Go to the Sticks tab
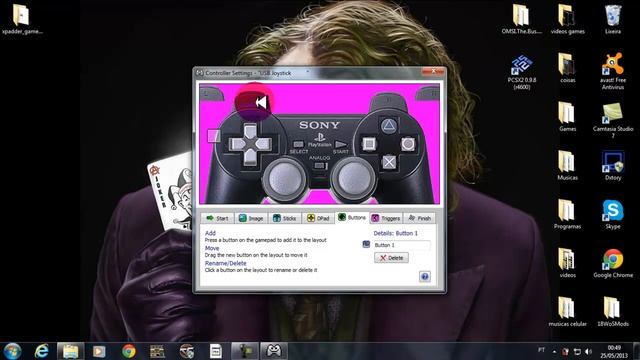Viewport: 640px width, 360px height. click(284, 218)
